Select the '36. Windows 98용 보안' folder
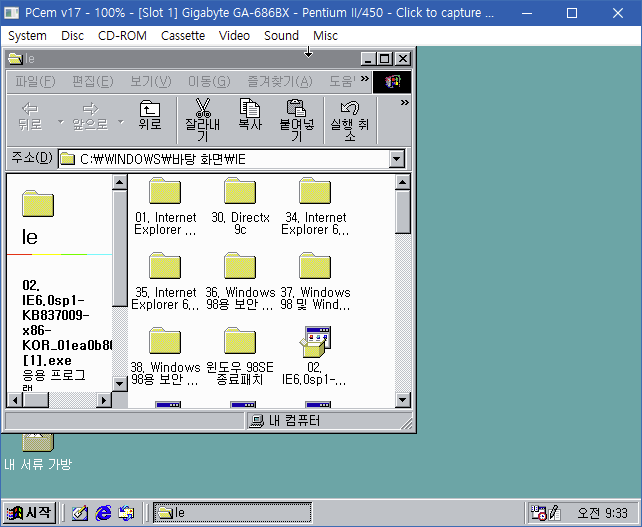 click(240, 282)
